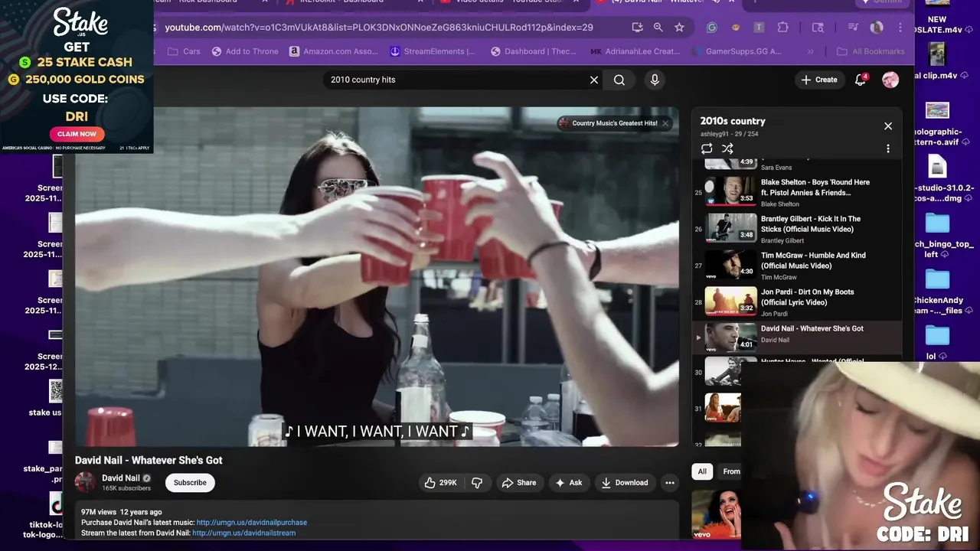Play Jon Pardi Dirt On My Boots
Image resolution: width=980 pixels, height=551 pixels.
pos(796,302)
